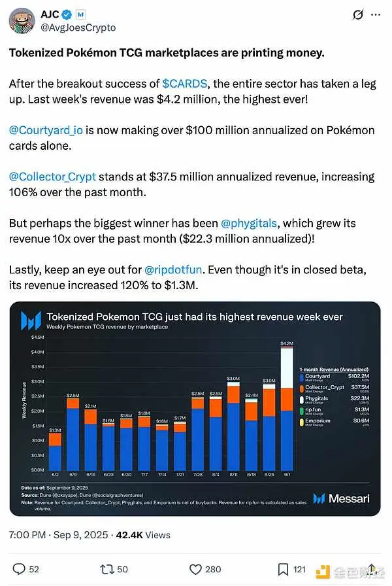Click the blue verified badge

point(67,14)
